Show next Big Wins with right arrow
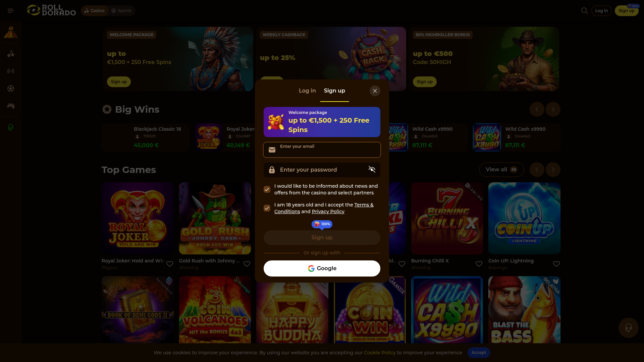Image resolution: width=644 pixels, height=362 pixels. (553, 109)
